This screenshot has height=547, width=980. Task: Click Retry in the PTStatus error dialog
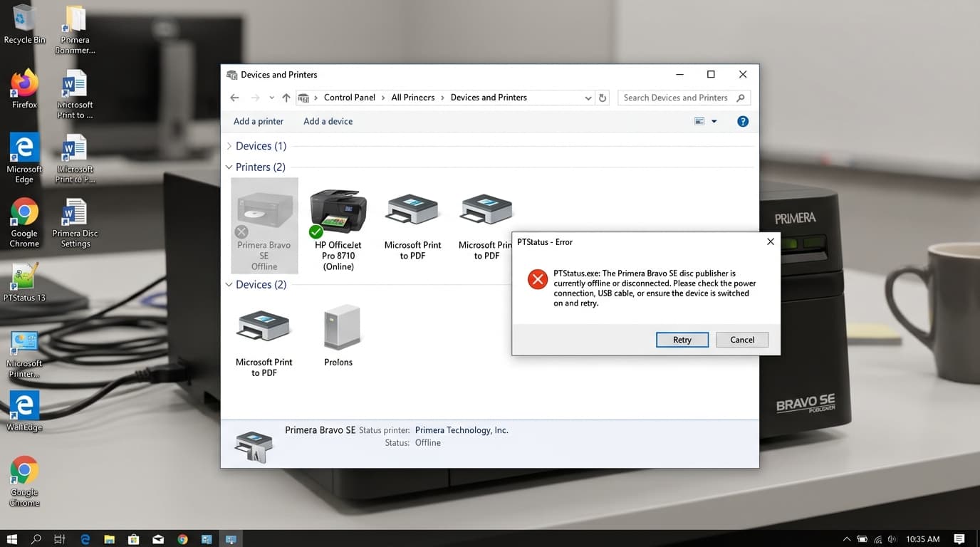point(682,340)
